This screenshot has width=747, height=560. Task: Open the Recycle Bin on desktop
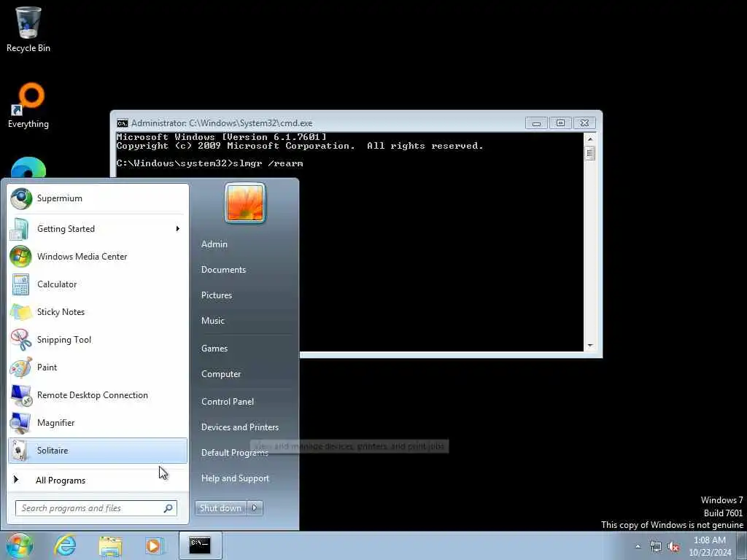28,29
